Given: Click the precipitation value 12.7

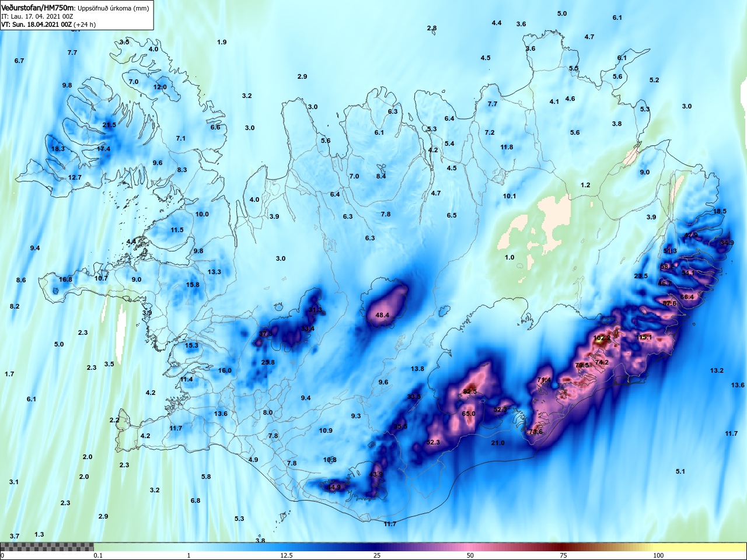Looking at the screenshot, I should 75,177.
